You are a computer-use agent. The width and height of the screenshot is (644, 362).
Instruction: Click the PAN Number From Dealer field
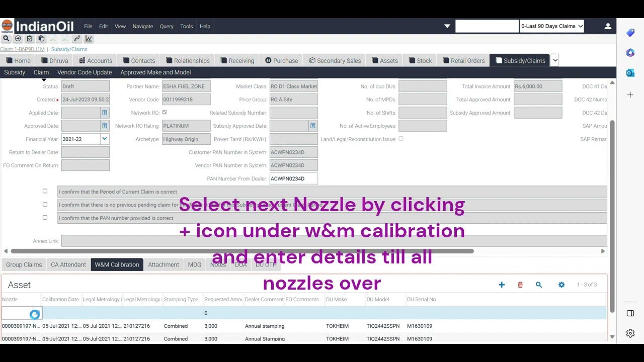tap(294, 178)
